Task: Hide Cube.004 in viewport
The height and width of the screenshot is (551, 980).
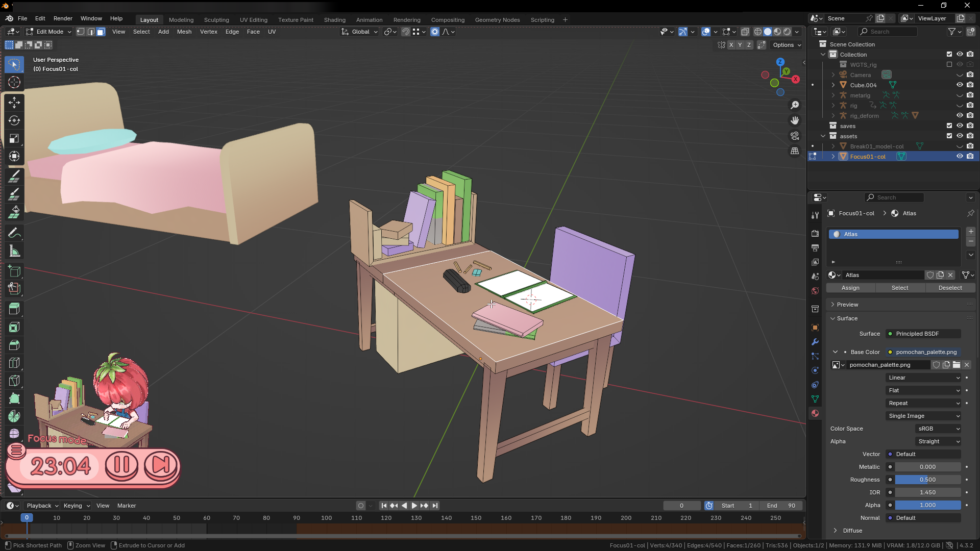Action: pos(960,85)
